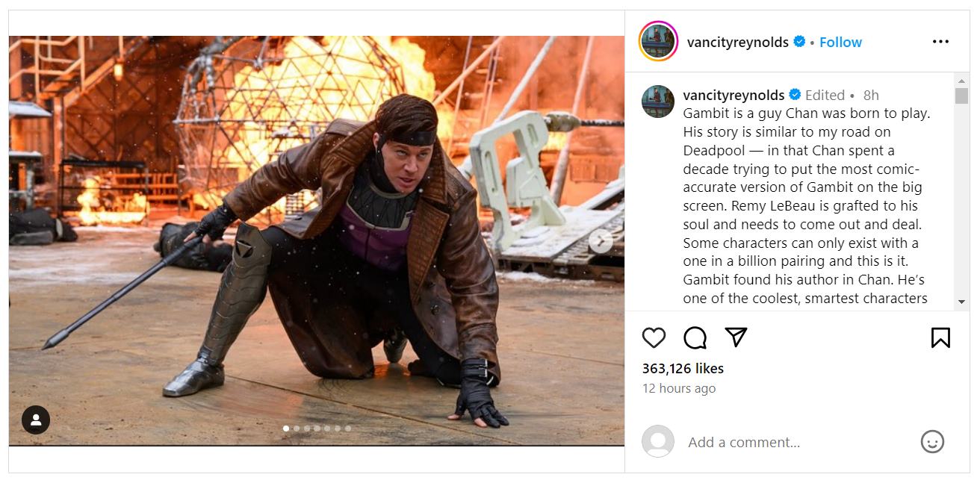The width and height of the screenshot is (980, 486).
Task: Click the Follow link for vancityreynolds
Action: coord(840,42)
